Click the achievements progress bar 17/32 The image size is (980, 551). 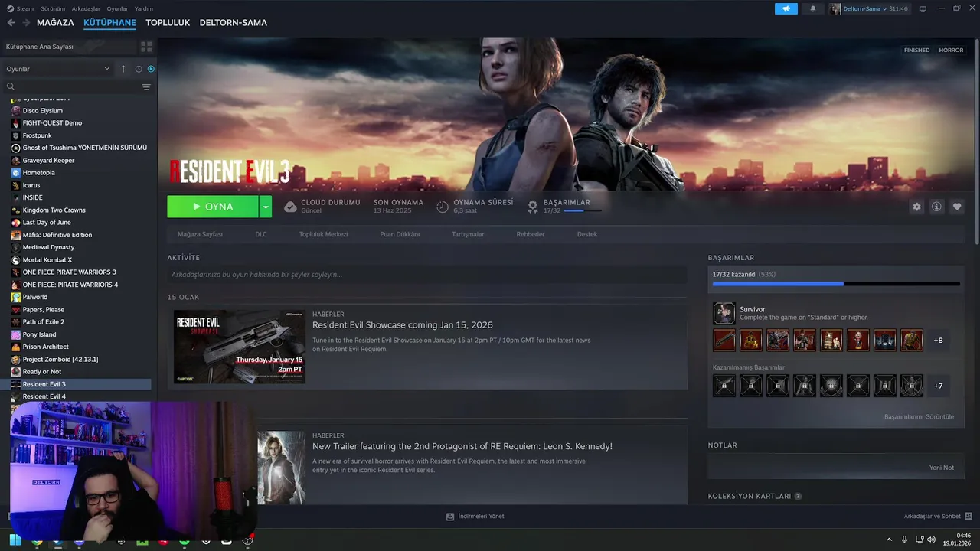click(x=836, y=284)
